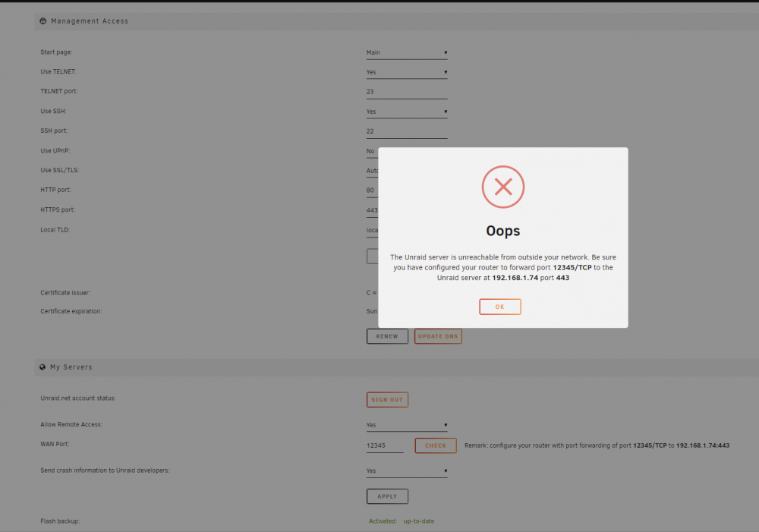
Task: Click the 'HTTP port:' label
Action: pyautogui.click(x=55, y=190)
